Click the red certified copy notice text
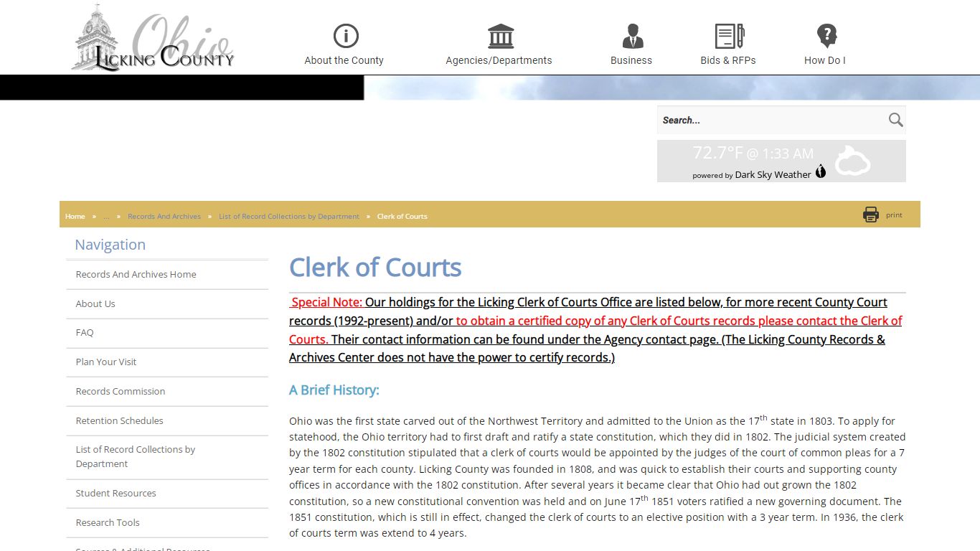The height and width of the screenshot is (551, 980). 595,330
